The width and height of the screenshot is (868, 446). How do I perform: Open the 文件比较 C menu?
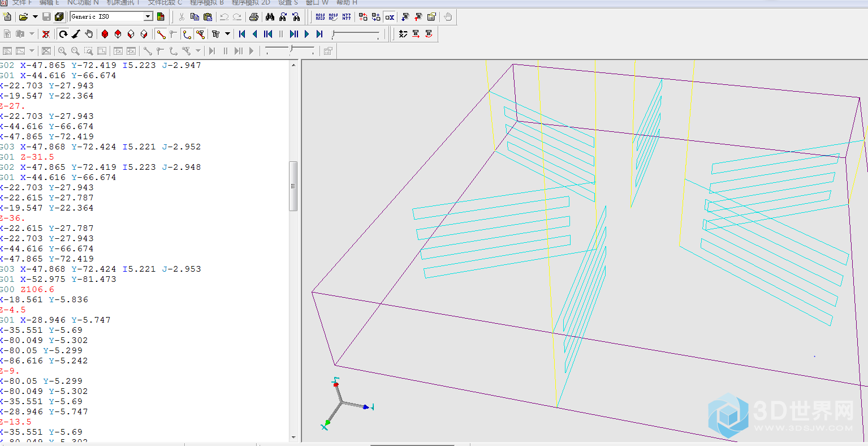[x=165, y=3]
